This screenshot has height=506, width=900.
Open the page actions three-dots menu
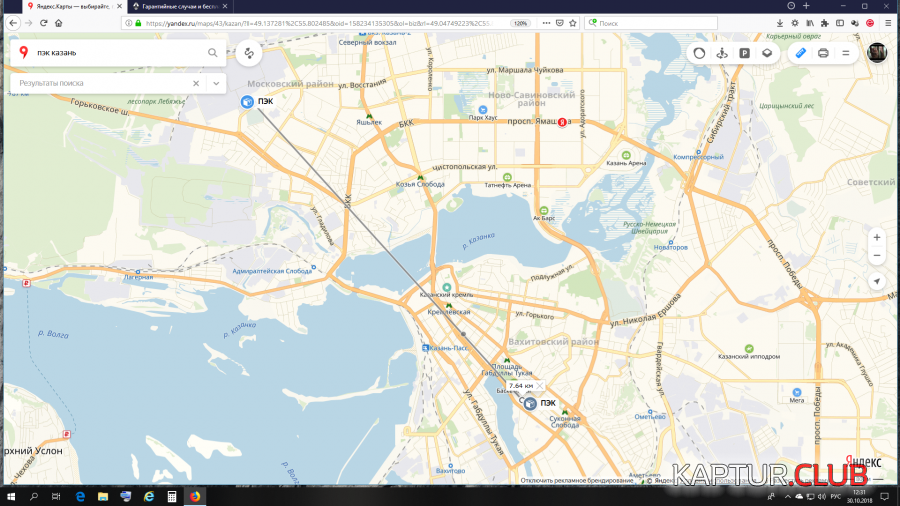click(x=546, y=24)
